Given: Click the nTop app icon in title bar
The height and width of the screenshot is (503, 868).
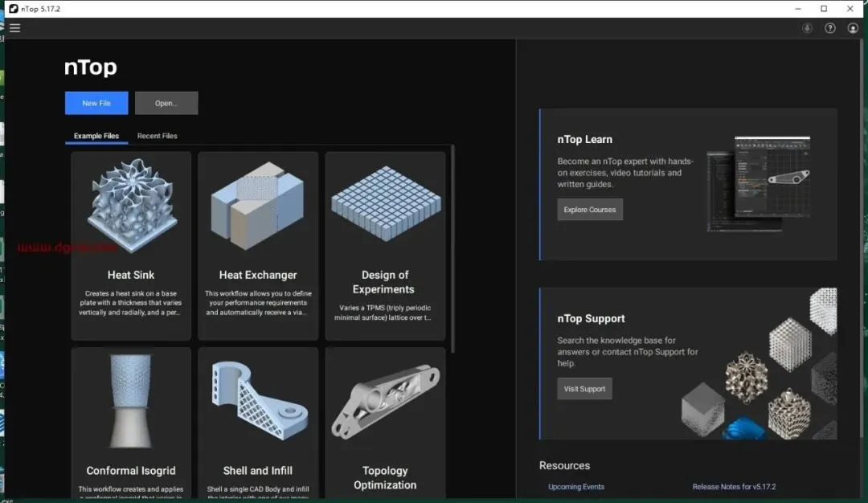Looking at the screenshot, I should click(x=14, y=9).
